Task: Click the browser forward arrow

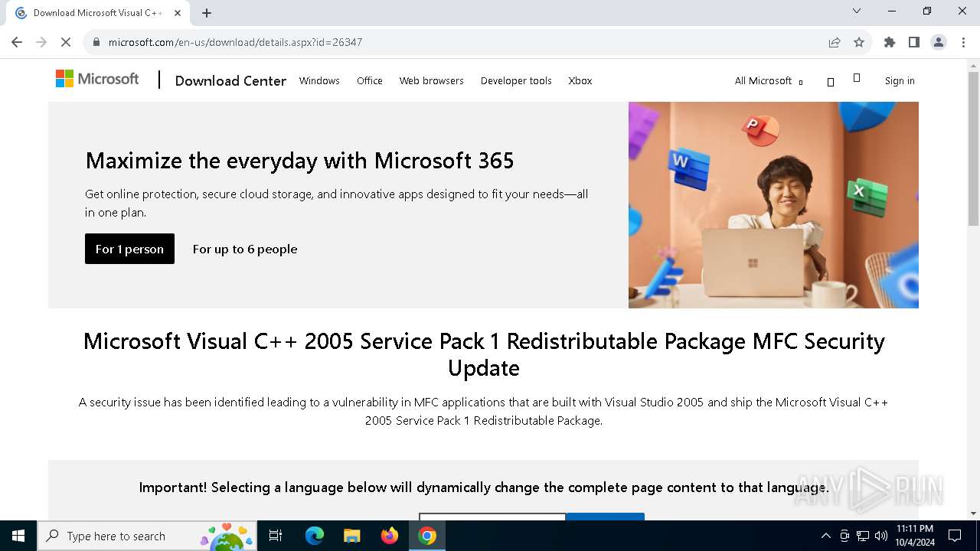Action: click(41, 42)
